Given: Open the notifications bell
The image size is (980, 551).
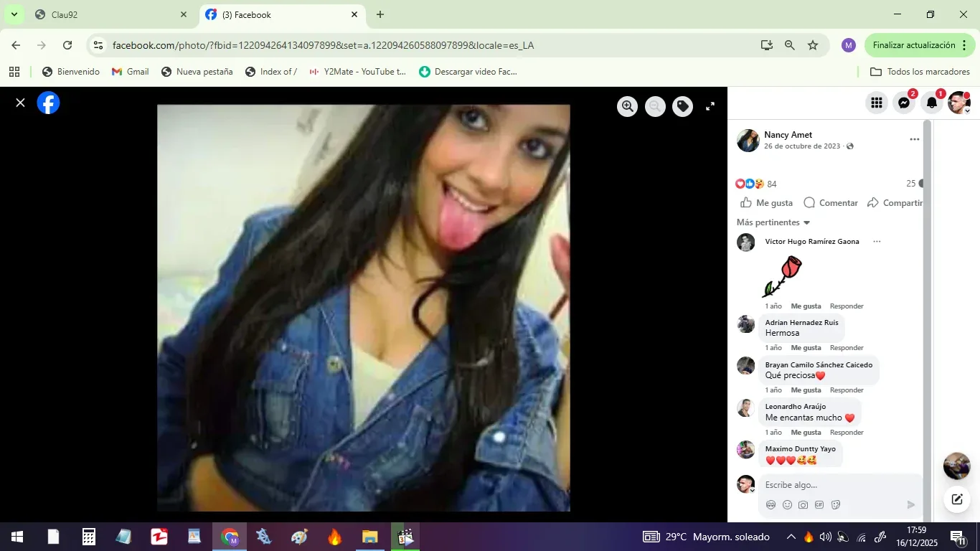Looking at the screenshot, I should (x=931, y=103).
